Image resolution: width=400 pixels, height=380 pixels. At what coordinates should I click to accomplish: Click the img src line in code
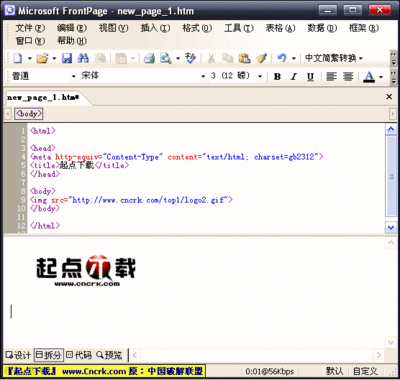point(131,200)
